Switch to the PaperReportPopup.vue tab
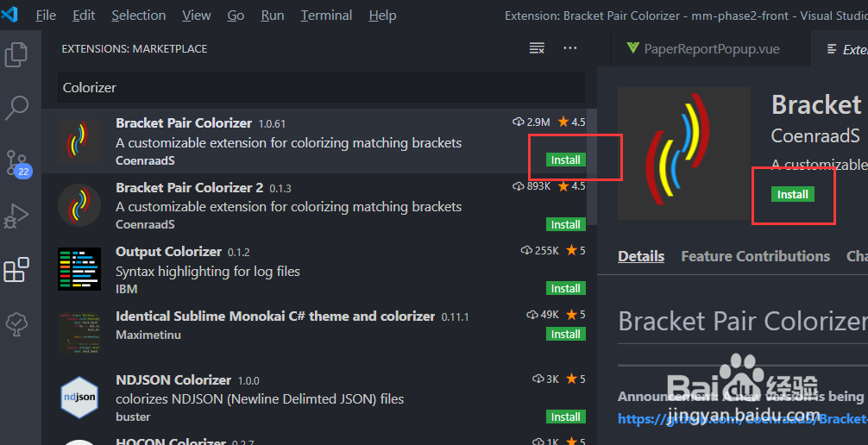Screen dimensions: 868x445 [x=710, y=48]
